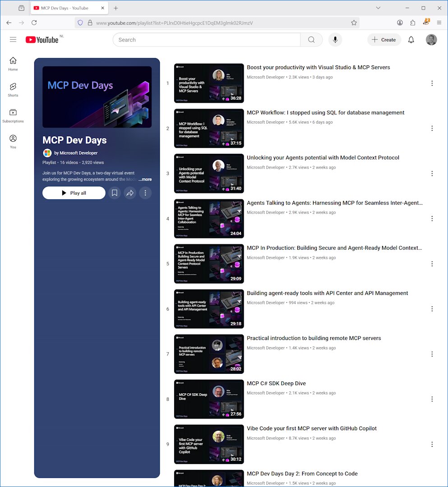The width and height of the screenshot is (448, 487).
Task: Open the guide hamburger menu
Action: pyautogui.click(x=13, y=40)
